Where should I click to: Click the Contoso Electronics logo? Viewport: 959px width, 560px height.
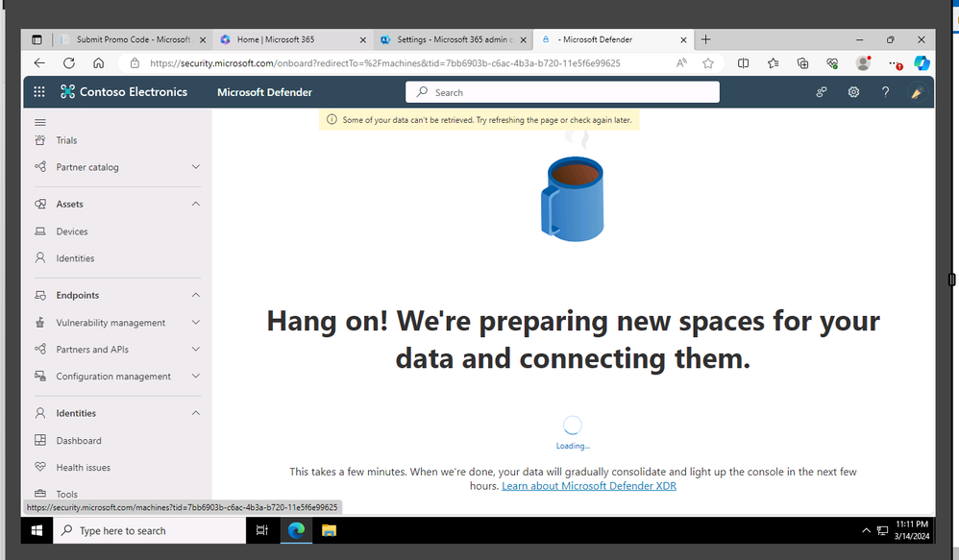124,91
